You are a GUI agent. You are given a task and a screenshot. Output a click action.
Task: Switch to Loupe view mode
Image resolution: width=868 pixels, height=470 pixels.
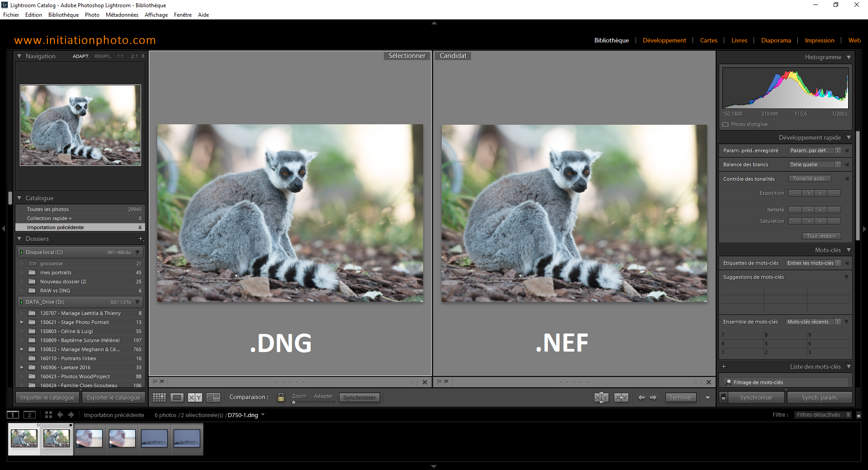tap(177, 397)
